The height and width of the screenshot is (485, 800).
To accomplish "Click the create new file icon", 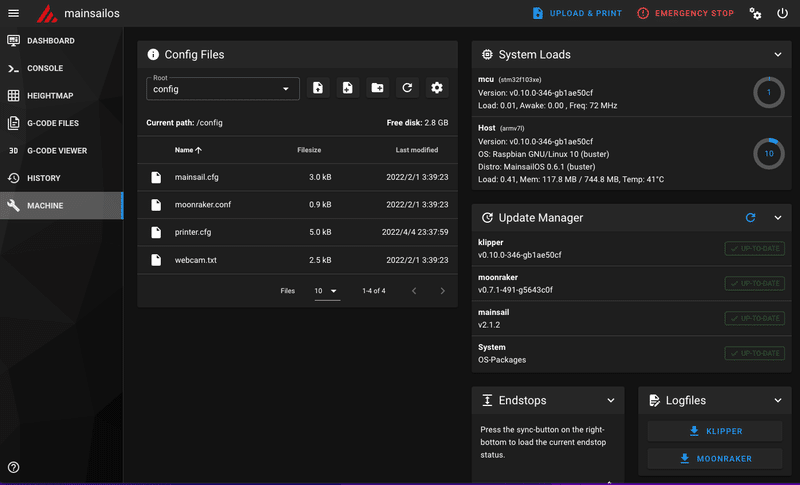I will (x=347, y=88).
